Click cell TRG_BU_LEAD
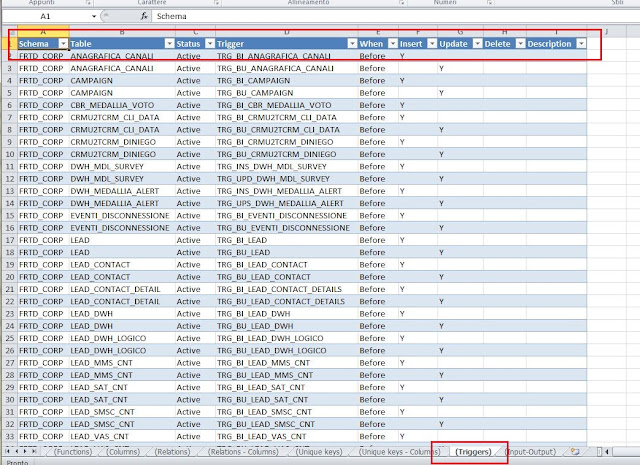The height and width of the screenshot is (465, 640). click(287, 252)
